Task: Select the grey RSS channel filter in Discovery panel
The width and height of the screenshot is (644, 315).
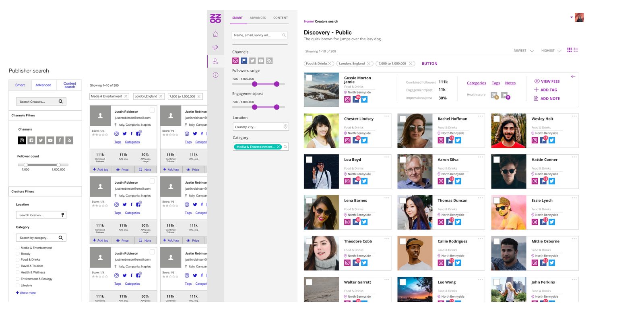Action: pos(269,61)
